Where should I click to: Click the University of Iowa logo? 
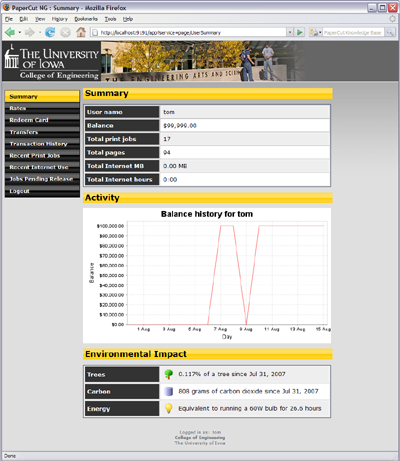point(51,61)
